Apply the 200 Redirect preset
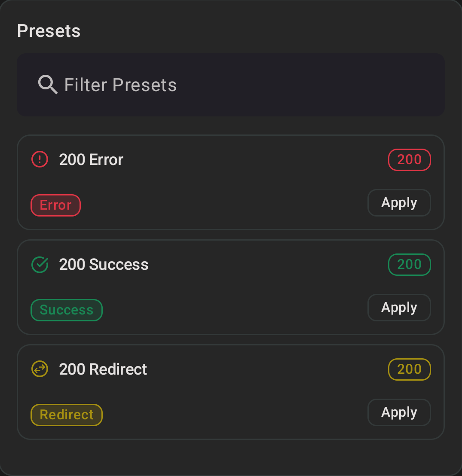The width and height of the screenshot is (462, 476). [399, 412]
